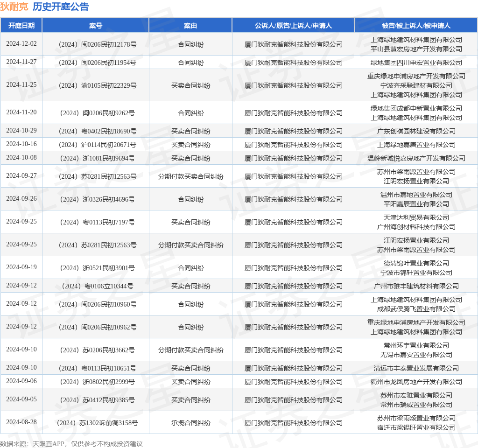The height and width of the screenshot is (448, 478).
Task: Click defendant 绿地集团四川申宏置业有限公司
Action: pos(416,63)
